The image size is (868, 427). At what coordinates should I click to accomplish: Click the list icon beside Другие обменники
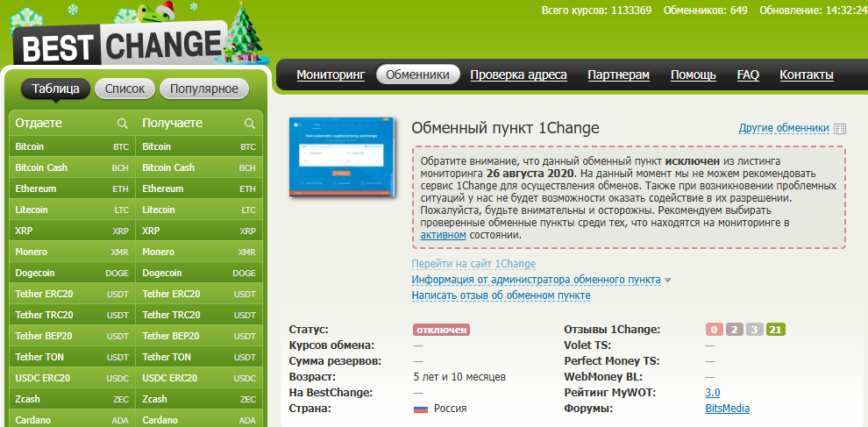coord(840,129)
